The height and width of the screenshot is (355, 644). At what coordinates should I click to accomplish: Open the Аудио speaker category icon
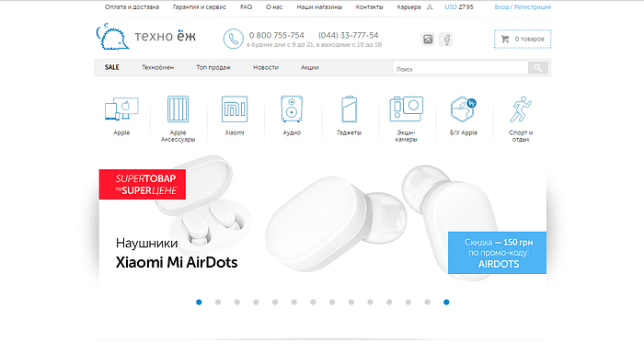click(292, 109)
